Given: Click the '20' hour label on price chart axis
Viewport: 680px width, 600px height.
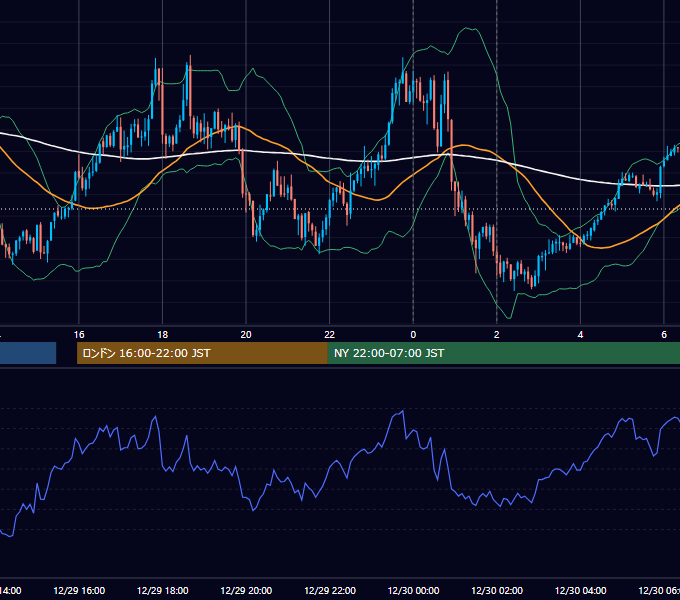Looking at the screenshot, I should tap(246, 335).
